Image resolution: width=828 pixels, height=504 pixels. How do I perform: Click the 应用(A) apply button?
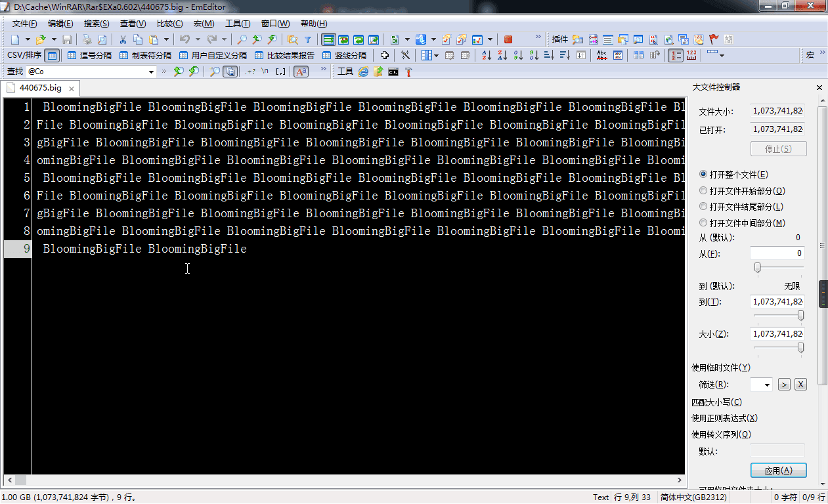pyautogui.click(x=778, y=471)
